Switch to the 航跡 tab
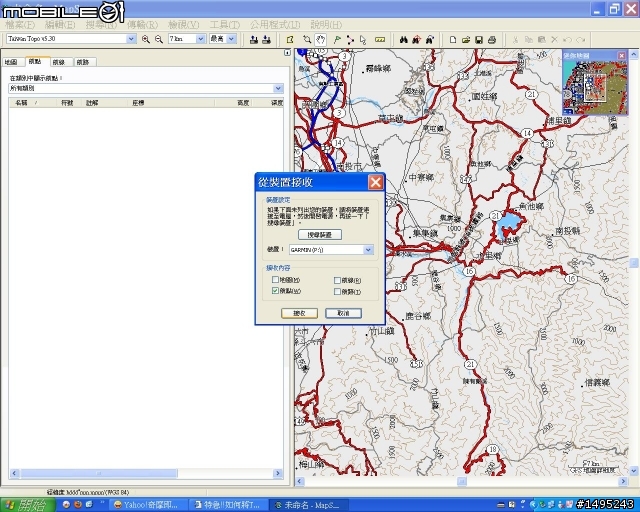 coord(83,62)
